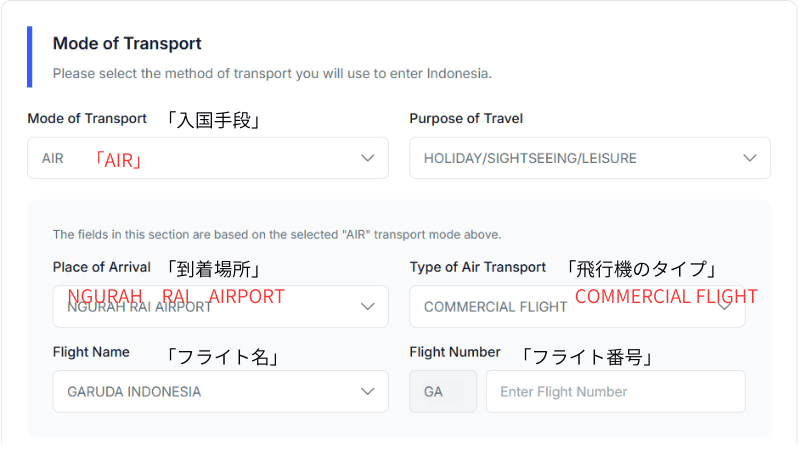
Task: Click the Type of Air Transport label
Action: (478, 267)
